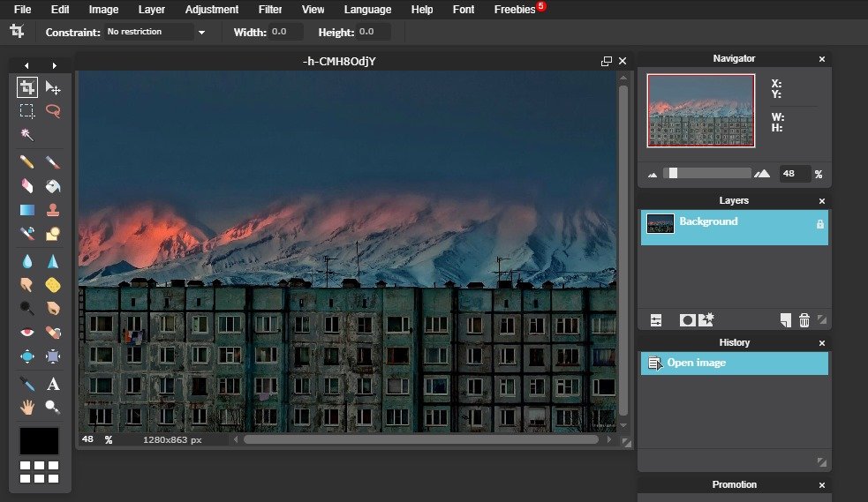Click the black foreground color swatch
This screenshot has width=868, height=502.
(39, 440)
